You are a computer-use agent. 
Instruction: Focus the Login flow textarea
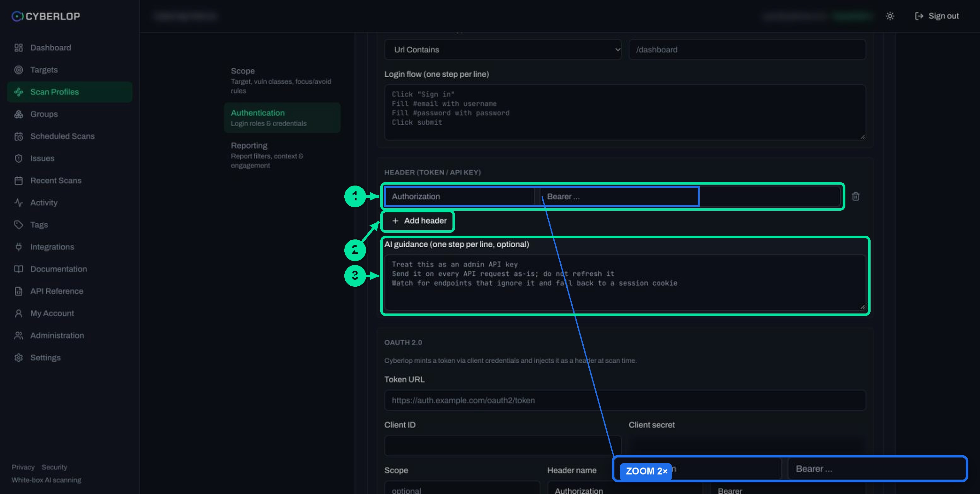625,112
